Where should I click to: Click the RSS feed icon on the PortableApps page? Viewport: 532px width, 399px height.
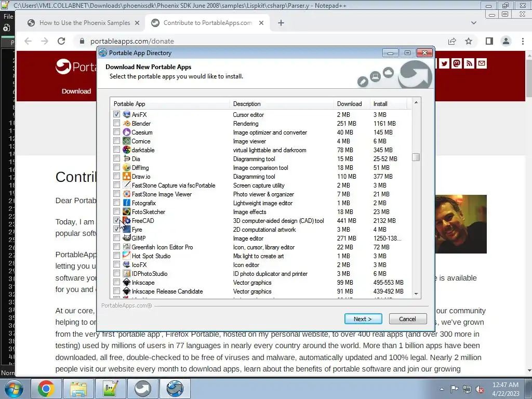point(469,63)
